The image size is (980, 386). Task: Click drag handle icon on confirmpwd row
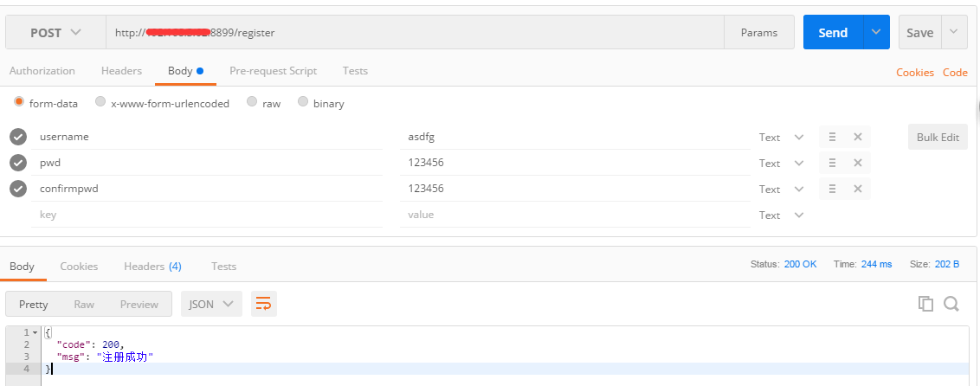coord(832,189)
